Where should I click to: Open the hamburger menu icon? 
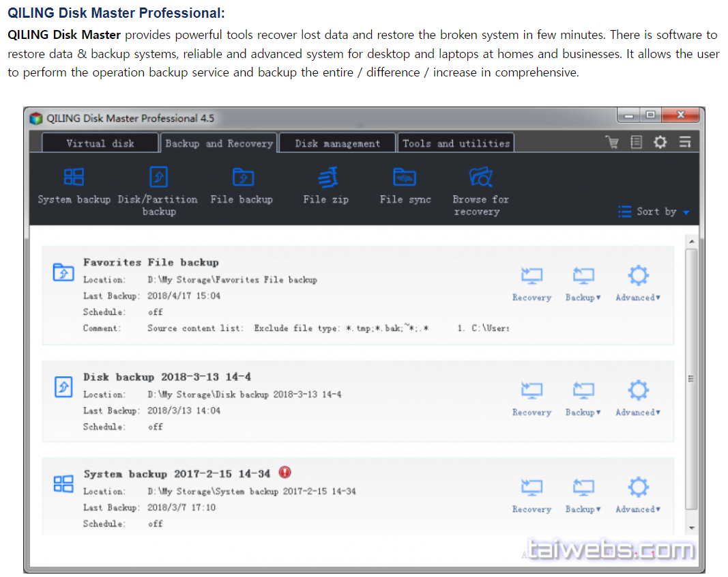(x=685, y=142)
